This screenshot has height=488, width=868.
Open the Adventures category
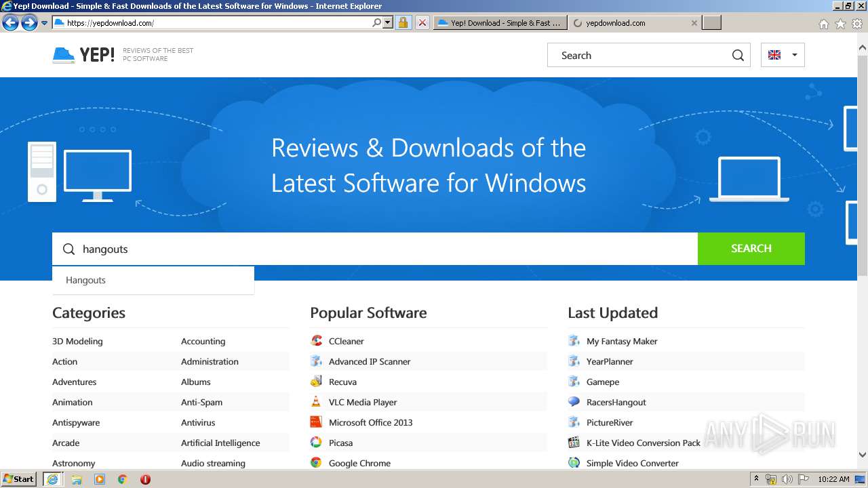(75, 382)
